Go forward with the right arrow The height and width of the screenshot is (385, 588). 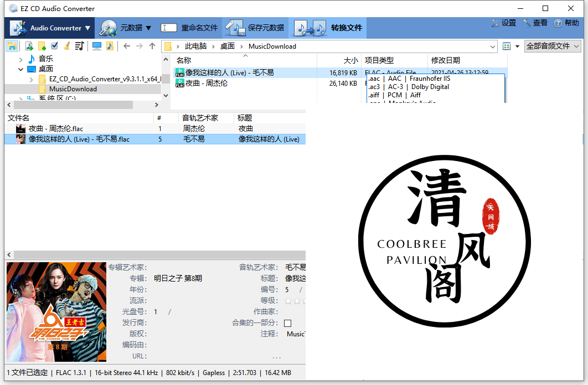140,46
